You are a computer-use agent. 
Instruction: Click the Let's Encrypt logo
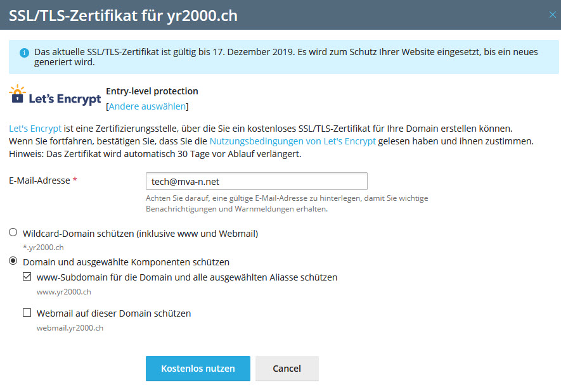coord(55,96)
